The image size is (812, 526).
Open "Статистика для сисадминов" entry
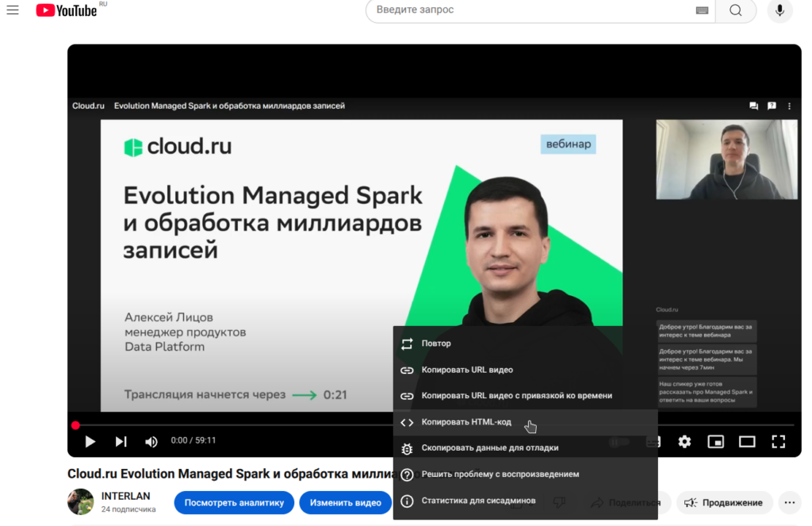click(x=478, y=501)
